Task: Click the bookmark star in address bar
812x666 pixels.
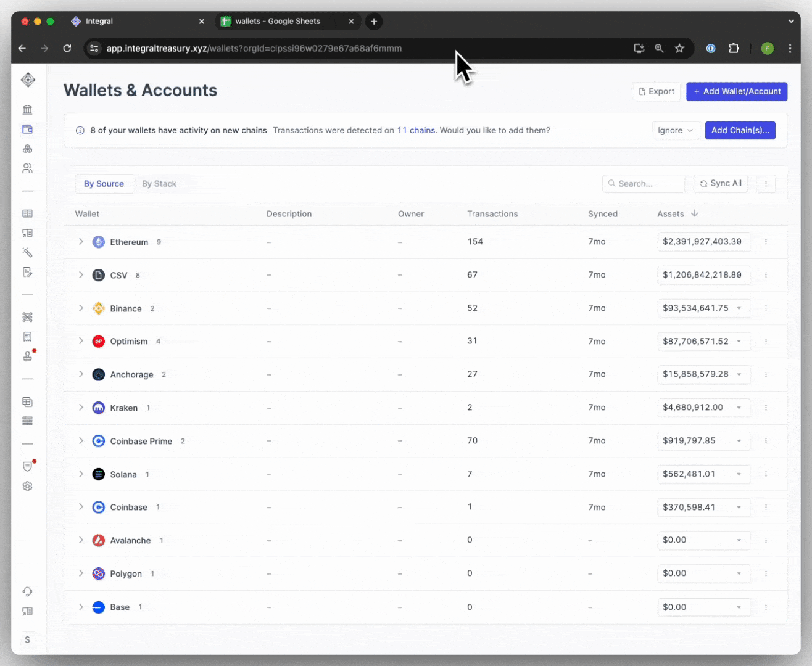Action: click(x=679, y=48)
